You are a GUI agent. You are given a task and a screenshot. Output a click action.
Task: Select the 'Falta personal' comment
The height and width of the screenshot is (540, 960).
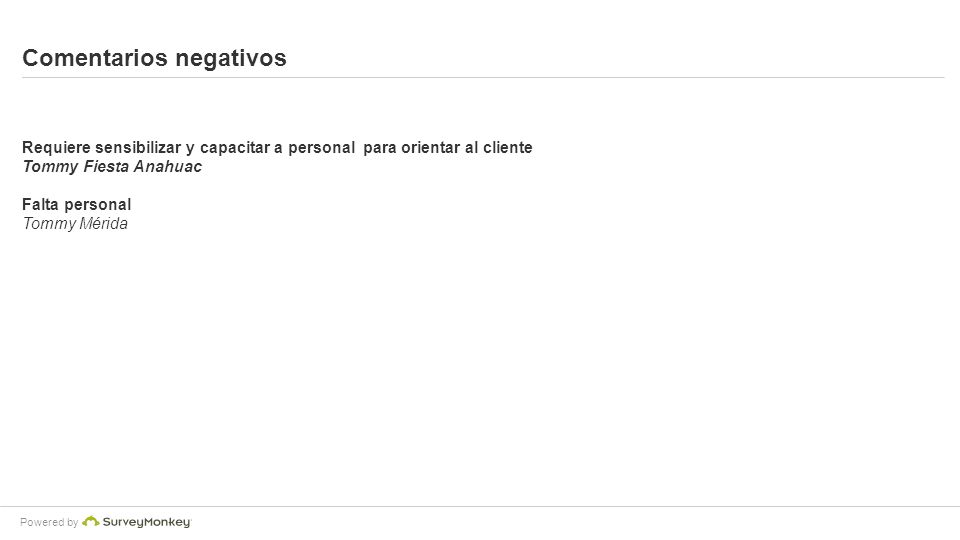coord(77,204)
